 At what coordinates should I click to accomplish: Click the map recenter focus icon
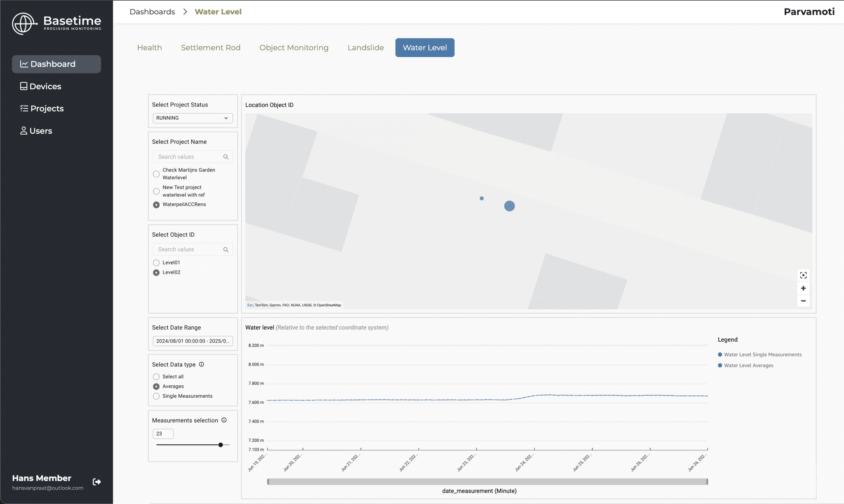tap(803, 275)
